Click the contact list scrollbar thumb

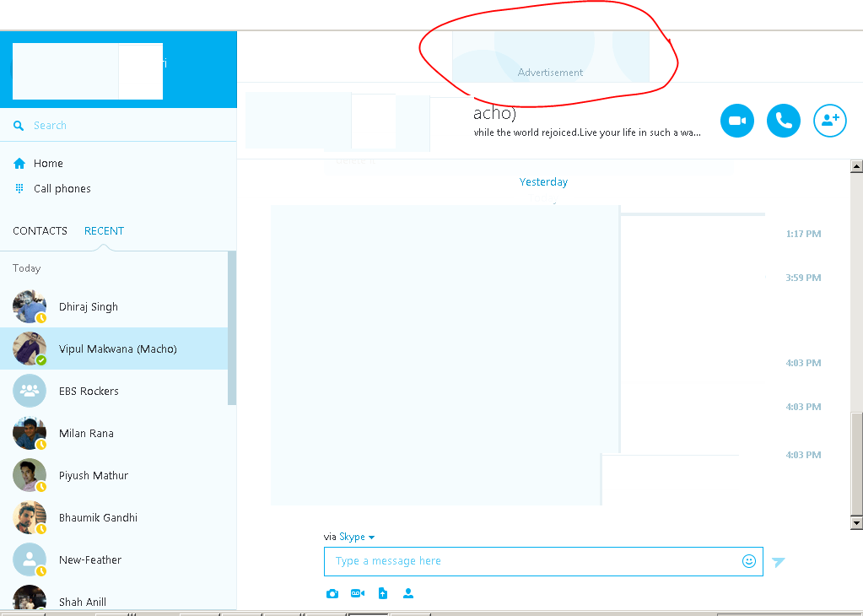pyautogui.click(x=232, y=328)
